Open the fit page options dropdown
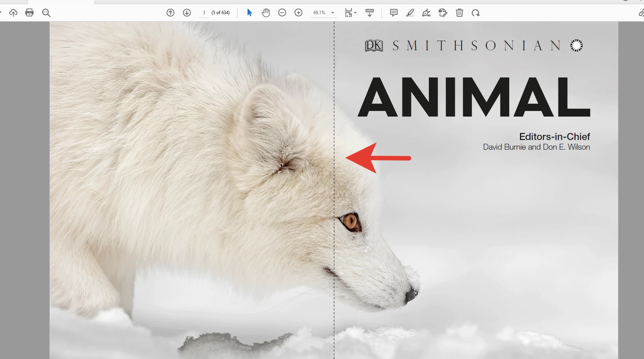This screenshot has width=644, height=359. (351, 13)
